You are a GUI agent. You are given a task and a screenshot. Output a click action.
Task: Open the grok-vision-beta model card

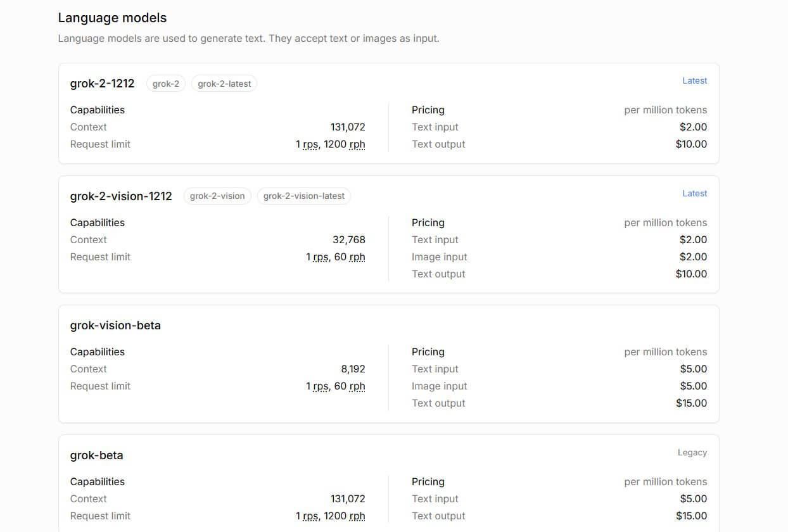point(115,325)
